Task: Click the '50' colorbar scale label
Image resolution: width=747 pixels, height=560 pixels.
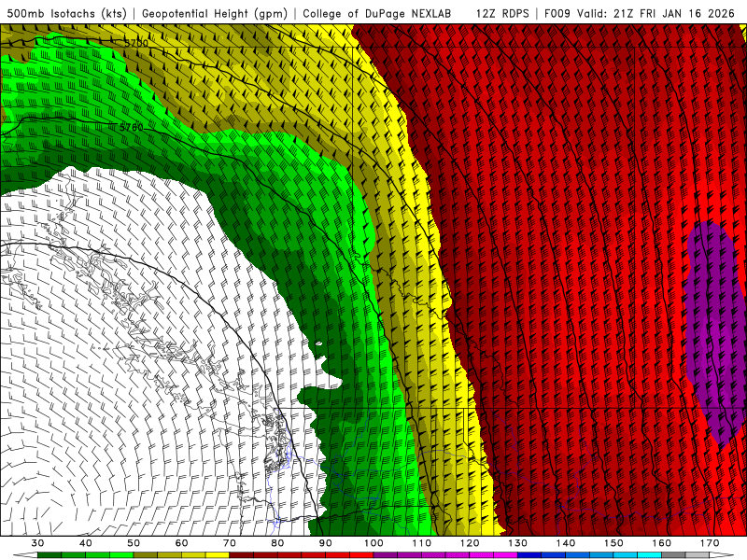Action: pyautogui.click(x=134, y=543)
